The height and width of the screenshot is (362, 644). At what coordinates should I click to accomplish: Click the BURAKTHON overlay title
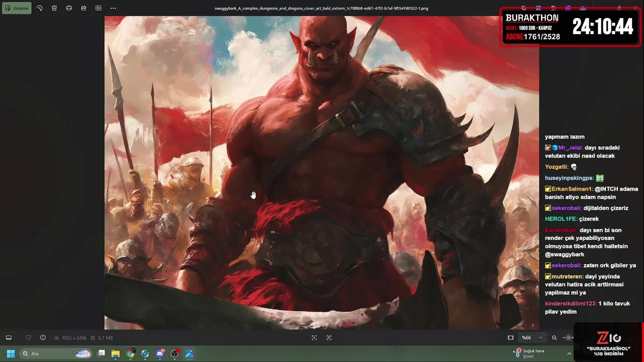point(532,18)
